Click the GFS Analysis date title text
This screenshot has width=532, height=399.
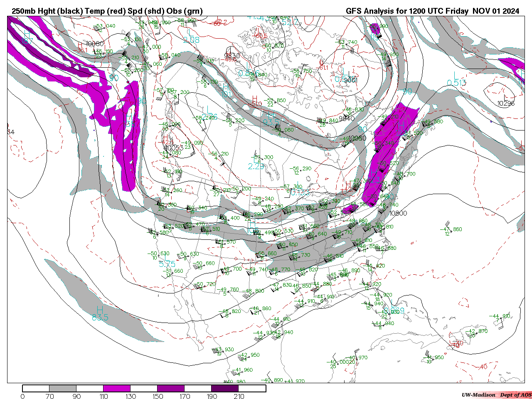432,11
